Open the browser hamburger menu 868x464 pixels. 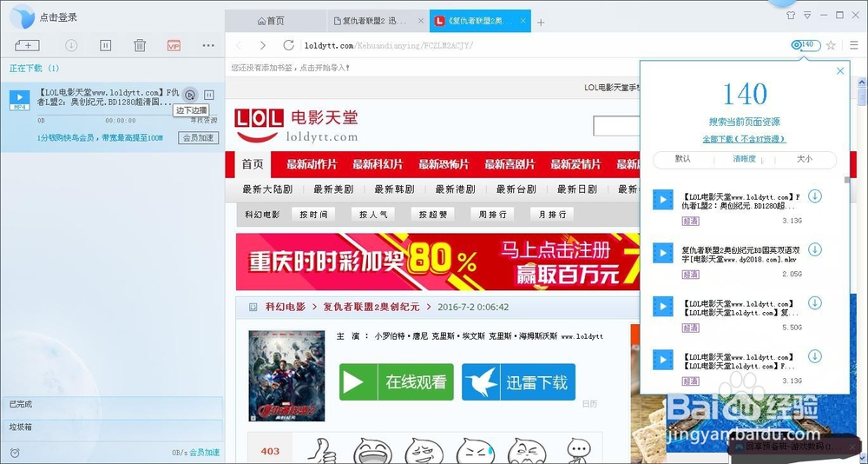(854, 45)
